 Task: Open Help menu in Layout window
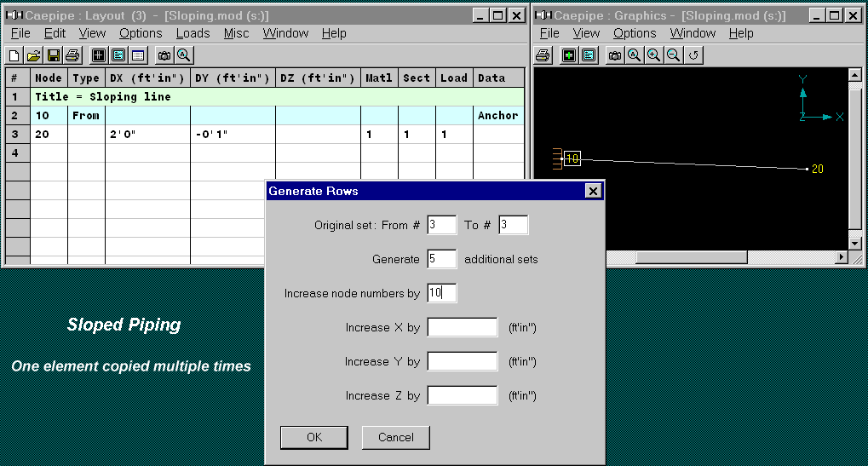coord(334,33)
